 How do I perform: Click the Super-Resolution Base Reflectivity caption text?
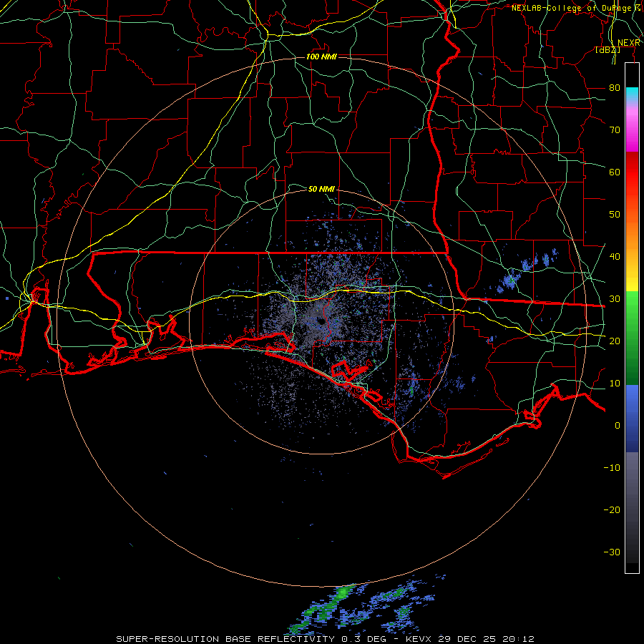[x=225, y=639]
